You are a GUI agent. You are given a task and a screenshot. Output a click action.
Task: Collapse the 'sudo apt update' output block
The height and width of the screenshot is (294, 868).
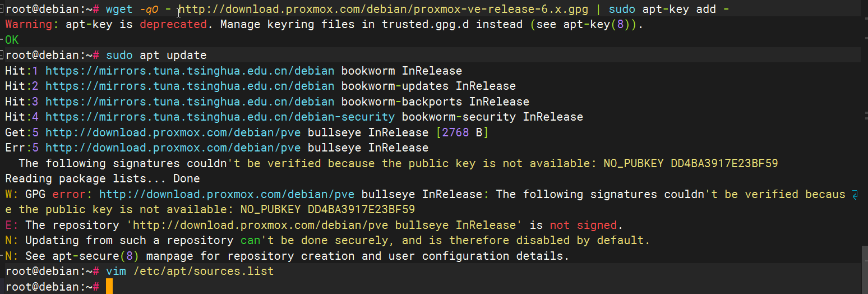(2, 55)
